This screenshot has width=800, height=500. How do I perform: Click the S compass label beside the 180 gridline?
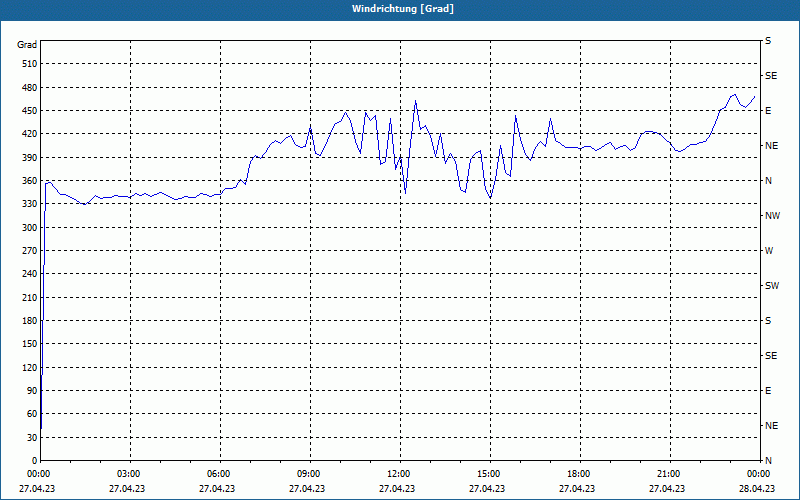click(768, 321)
